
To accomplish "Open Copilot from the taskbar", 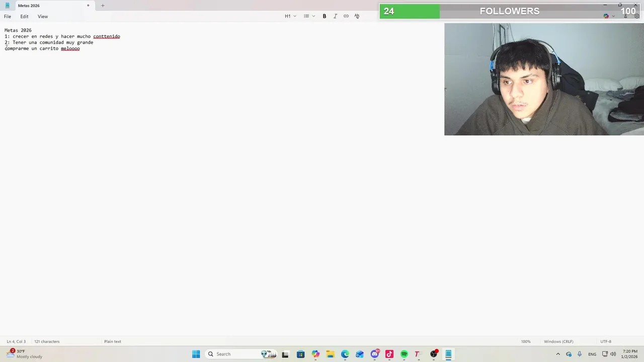I will [x=315, y=354].
